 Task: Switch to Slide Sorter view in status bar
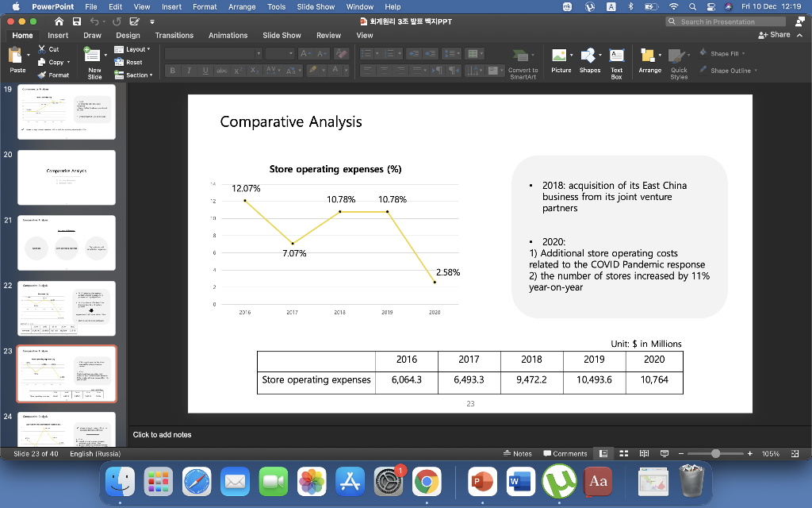[x=624, y=453]
